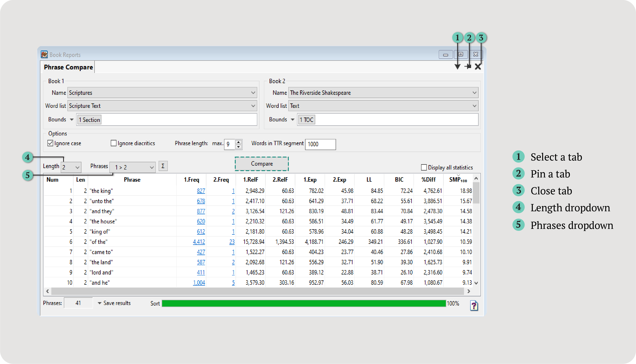Open Book 1 Bounds arrow menu
Viewport: 636px width, 364px height.
[x=72, y=119]
